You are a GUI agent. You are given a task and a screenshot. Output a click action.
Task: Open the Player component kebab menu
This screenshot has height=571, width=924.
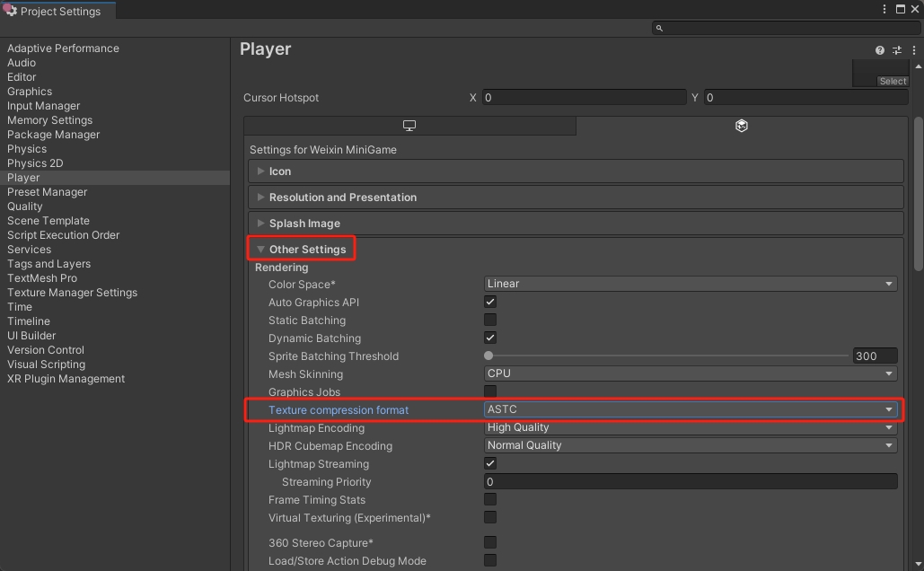(x=913, y=50)
